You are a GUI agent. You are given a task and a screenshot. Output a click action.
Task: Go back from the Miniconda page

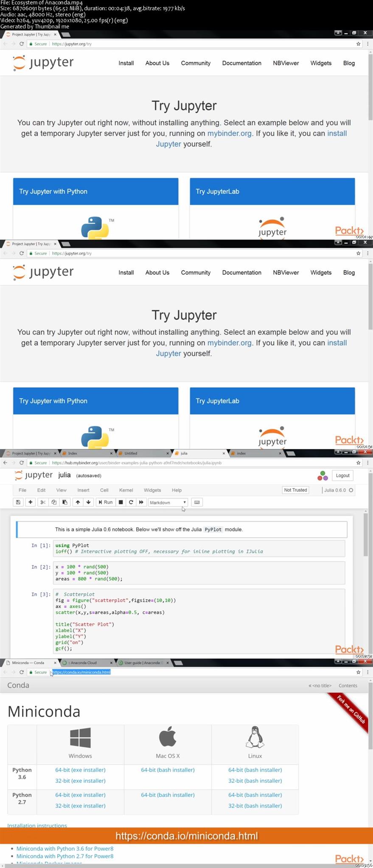[5, 672]
